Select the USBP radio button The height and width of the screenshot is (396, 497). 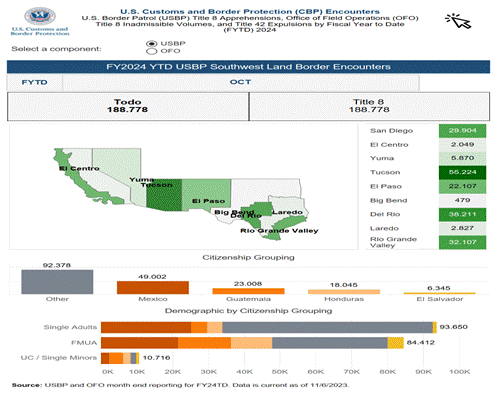(151, 44)
